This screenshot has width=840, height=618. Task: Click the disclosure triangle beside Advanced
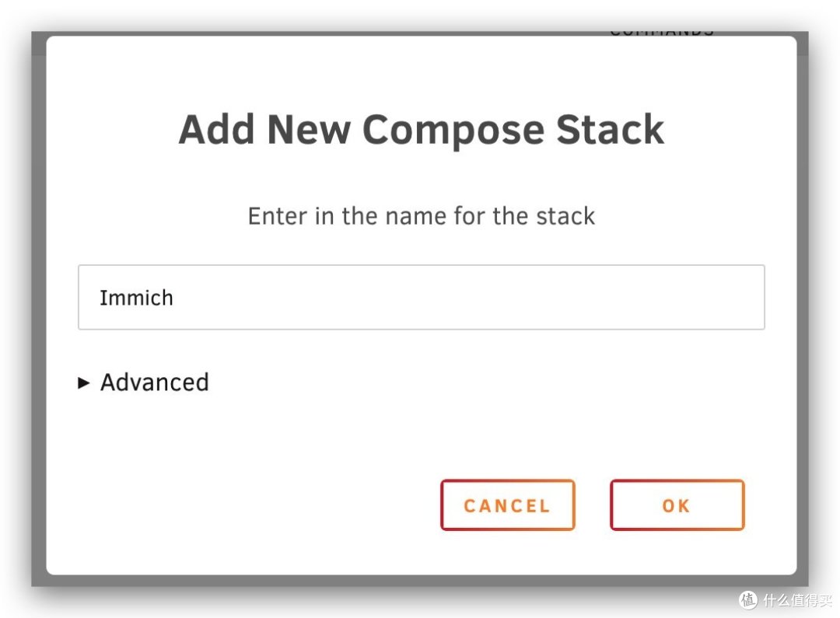(x=84, y=382)
